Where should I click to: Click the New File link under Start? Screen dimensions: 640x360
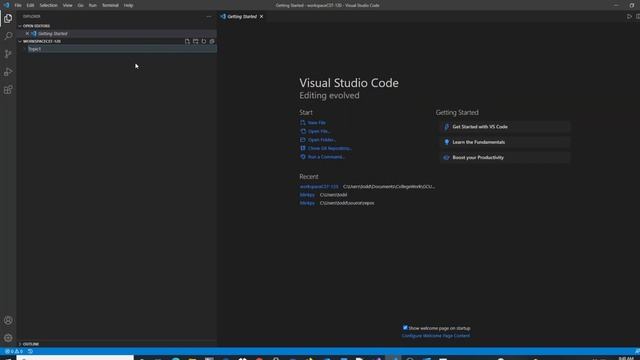click(x=317, y=122)
